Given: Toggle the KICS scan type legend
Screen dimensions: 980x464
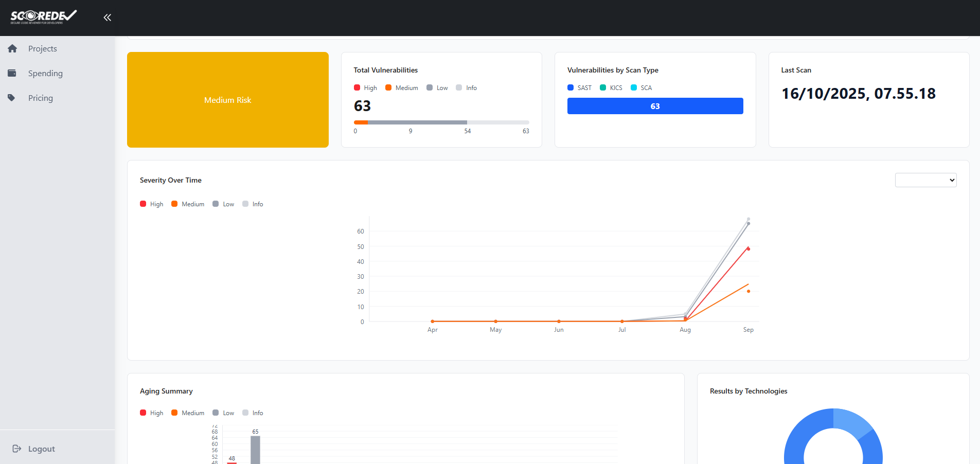Looking at the screenshot, I should [611, 88].
